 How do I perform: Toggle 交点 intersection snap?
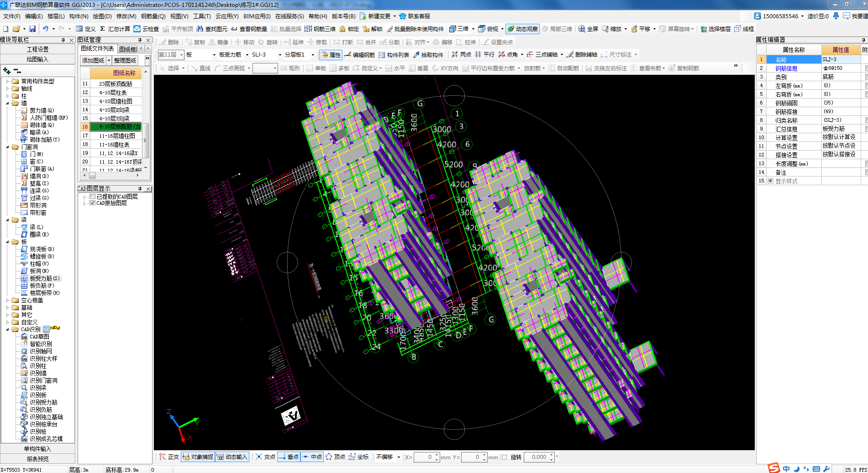point(265,457)
